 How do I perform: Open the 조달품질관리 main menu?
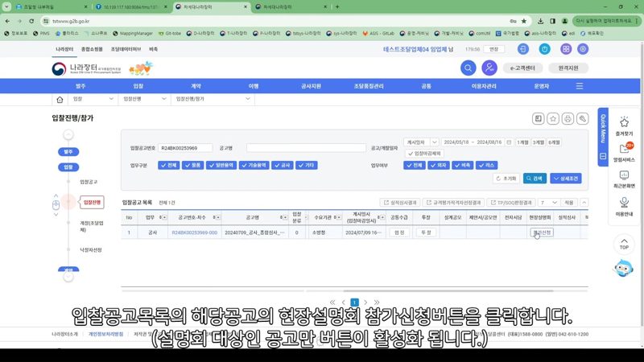(369, 86)
